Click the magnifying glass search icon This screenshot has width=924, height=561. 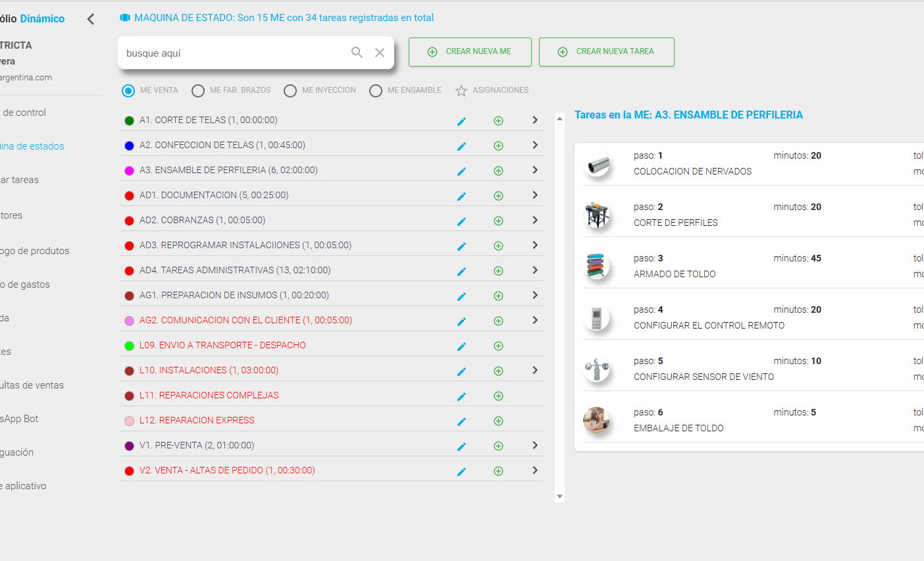pyautogui.click(x=357, y=52)
